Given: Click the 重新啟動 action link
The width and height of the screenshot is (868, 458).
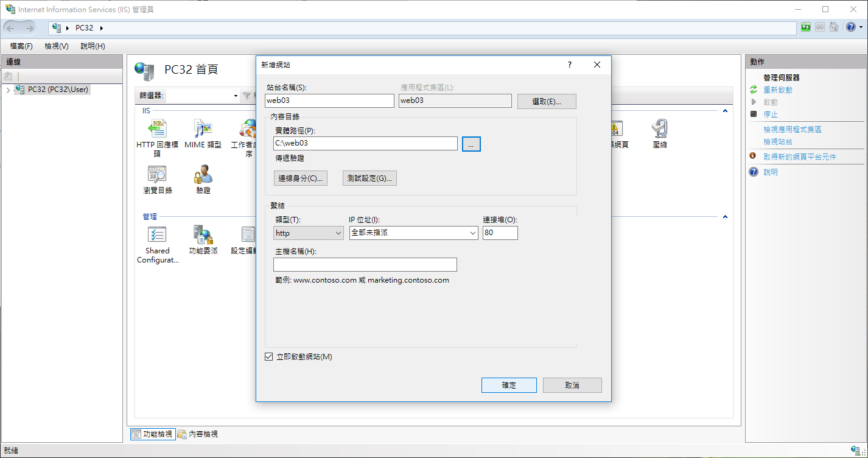Looking at the screenshot, I should 777,90.
